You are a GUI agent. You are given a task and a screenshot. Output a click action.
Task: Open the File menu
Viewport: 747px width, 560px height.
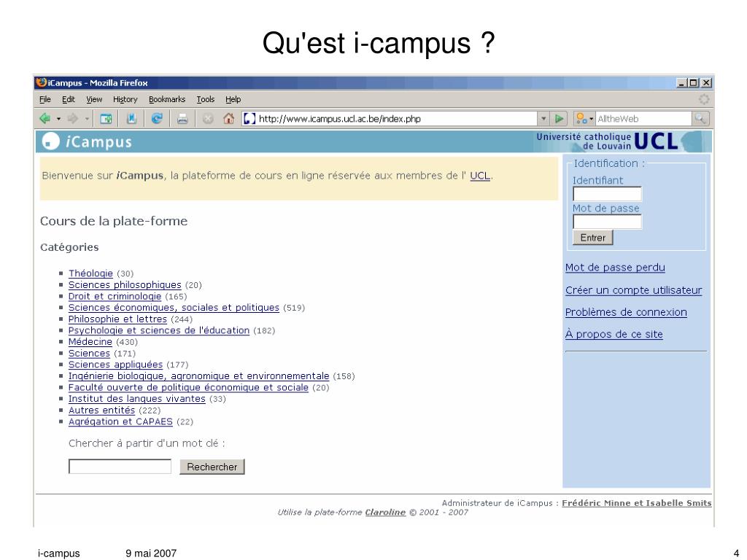point(44,99)
